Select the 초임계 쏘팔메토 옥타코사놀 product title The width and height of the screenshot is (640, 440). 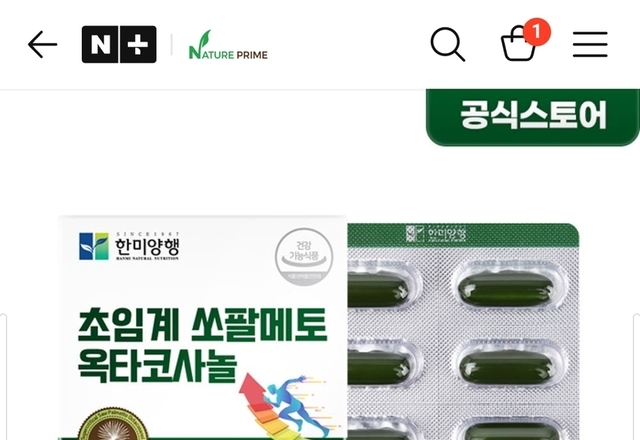[202, 345]
